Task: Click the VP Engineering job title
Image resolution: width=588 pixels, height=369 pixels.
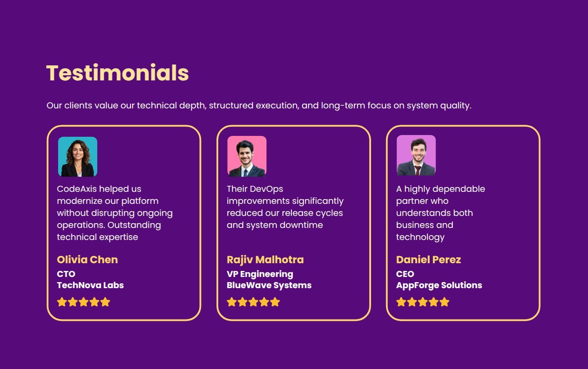Action: coord(260,274)
